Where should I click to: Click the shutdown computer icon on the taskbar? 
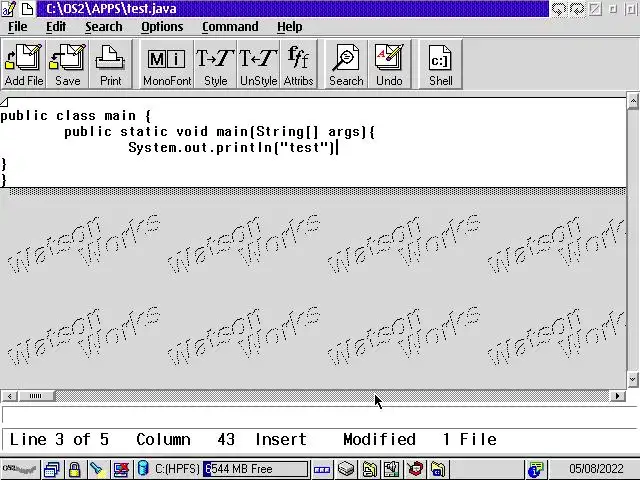(x=121, y=469)
